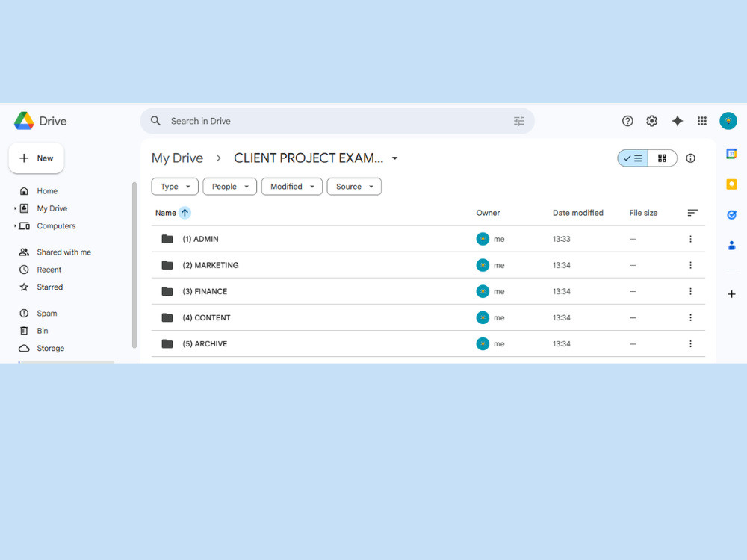Sort by Name column header
The image size is (747, 560).
(166, 213)
